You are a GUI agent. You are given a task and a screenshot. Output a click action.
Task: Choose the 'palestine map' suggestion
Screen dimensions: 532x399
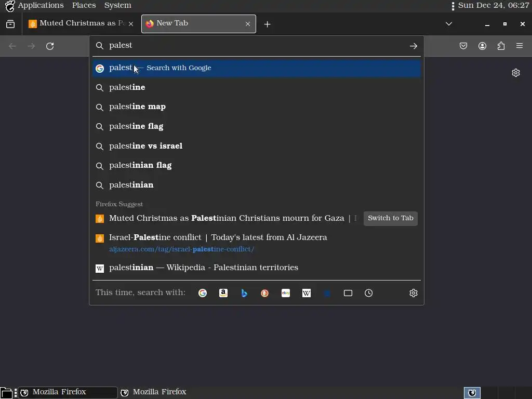[257, 107]
